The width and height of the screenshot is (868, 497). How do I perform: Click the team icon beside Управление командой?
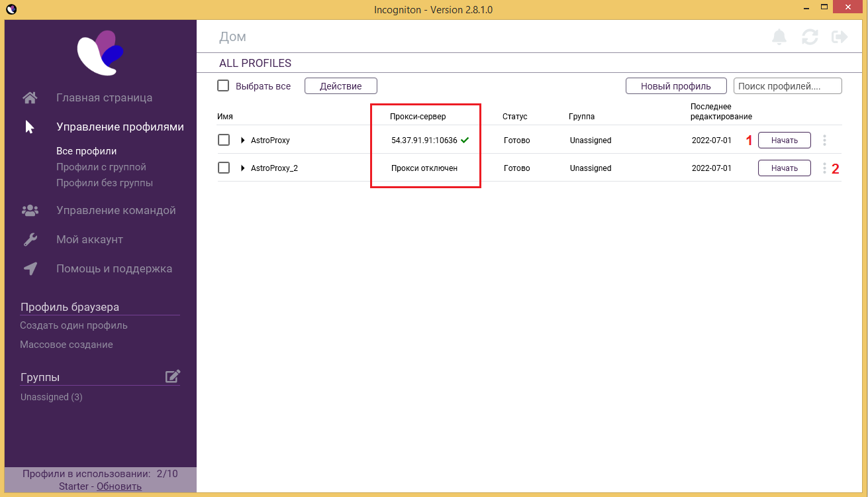[30, 210]
